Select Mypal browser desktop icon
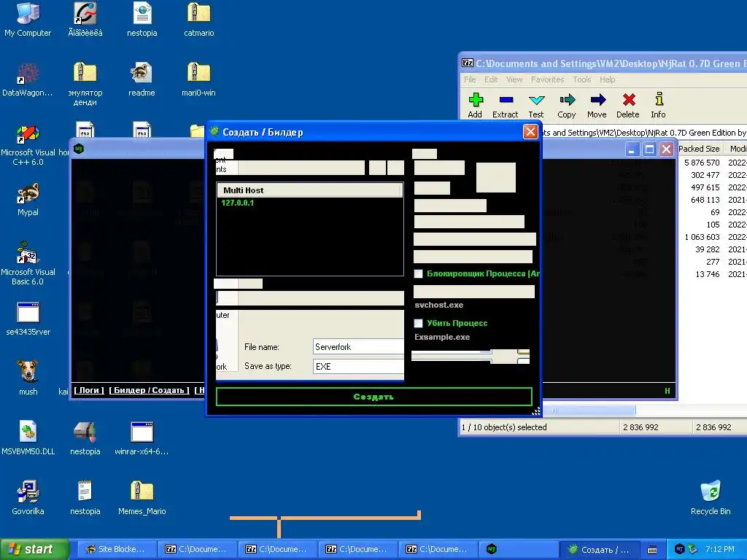 pos(28,199)
